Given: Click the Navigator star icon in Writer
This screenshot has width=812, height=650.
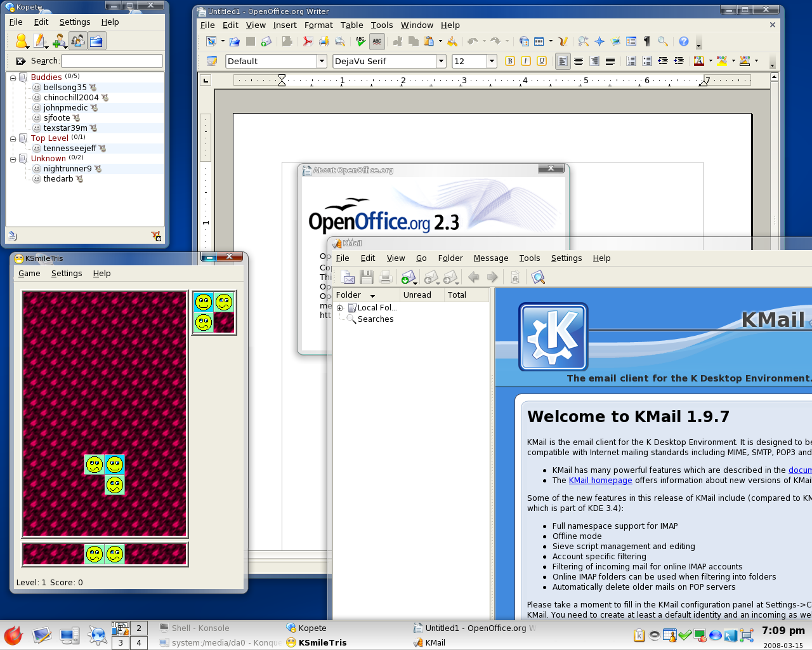Looking at the screenshot, I should click(x=599, y=41).
